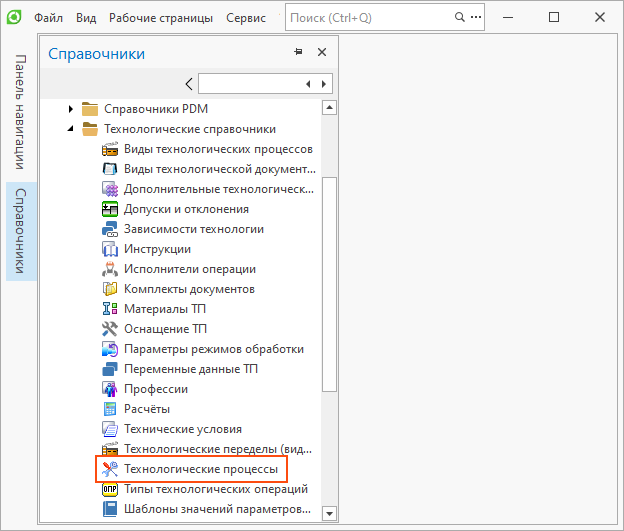Click Технические условия icon
The image size is (624, 531).
coord(110,429)
